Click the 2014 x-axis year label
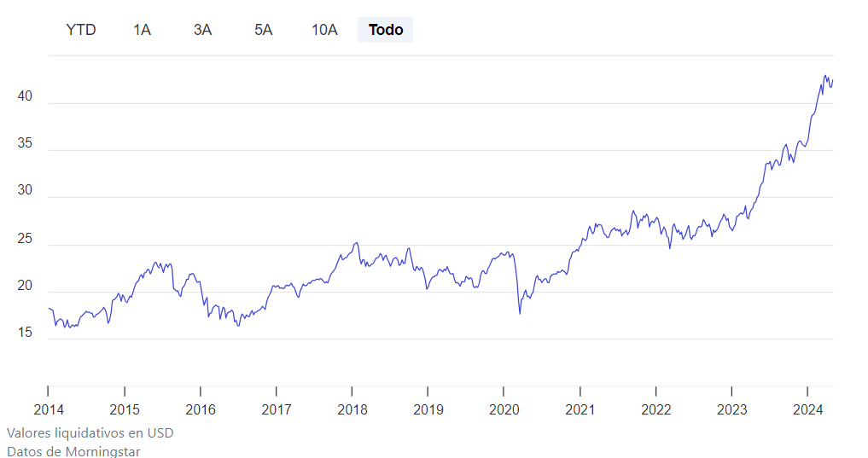This screenshot has height=458, width=868. [48, 409]
